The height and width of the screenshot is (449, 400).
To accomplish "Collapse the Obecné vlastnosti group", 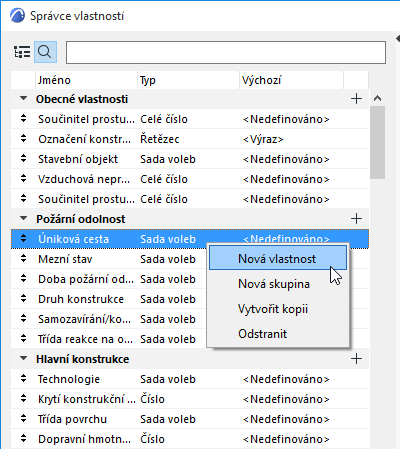I will tap(23, 99).
